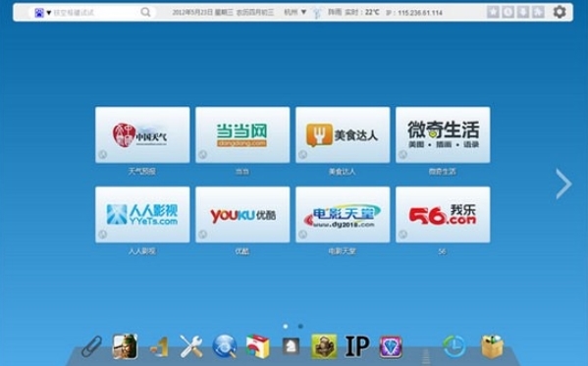This screenshot has width=588, height=366.
Task: Open the 电影天堂 dy2018 tile
Action: pos(343,215)
